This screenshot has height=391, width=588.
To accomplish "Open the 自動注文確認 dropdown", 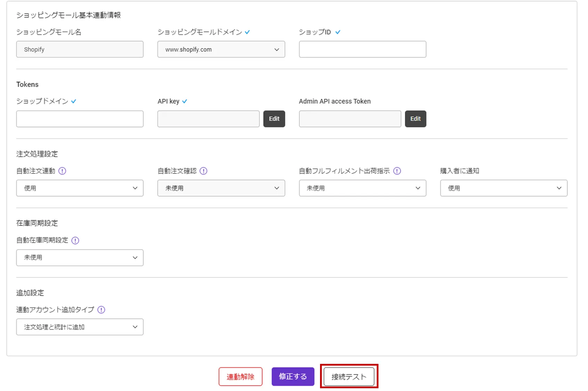I will [221, 188].
